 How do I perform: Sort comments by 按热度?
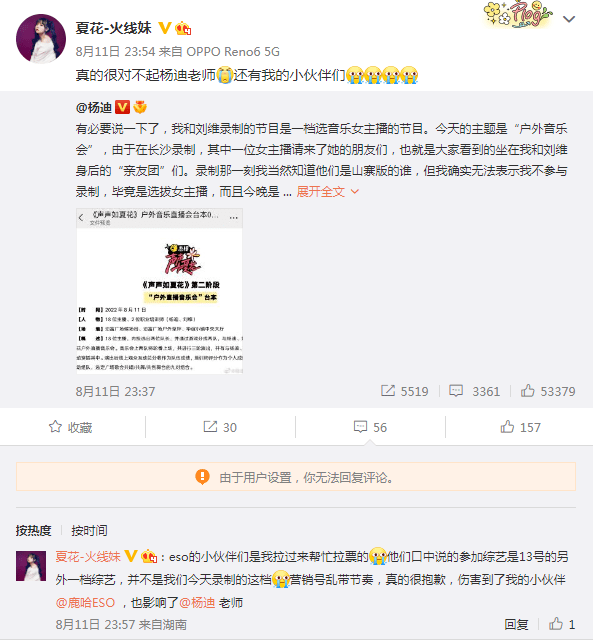click(33, 530)
